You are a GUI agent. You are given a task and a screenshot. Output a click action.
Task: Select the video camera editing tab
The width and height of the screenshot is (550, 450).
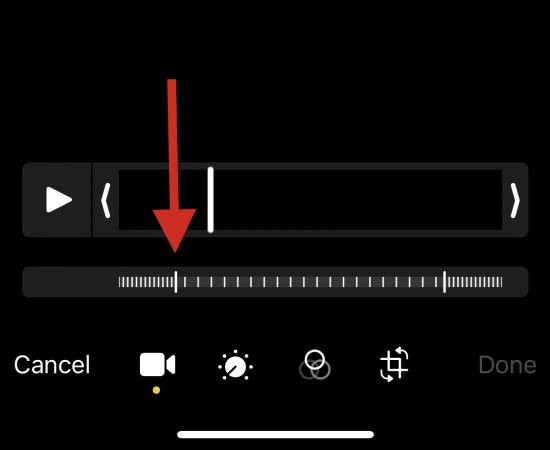pyautogui.click(x=157, y=365)
